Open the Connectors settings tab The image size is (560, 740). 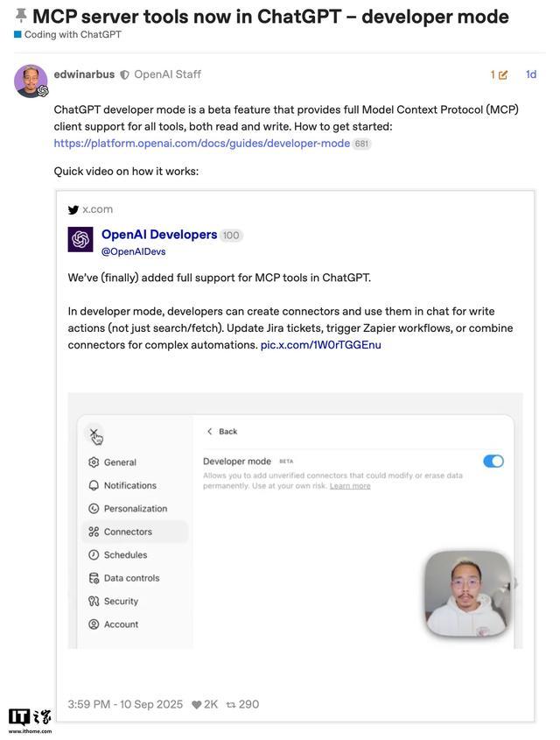click(x=127, y=532)
